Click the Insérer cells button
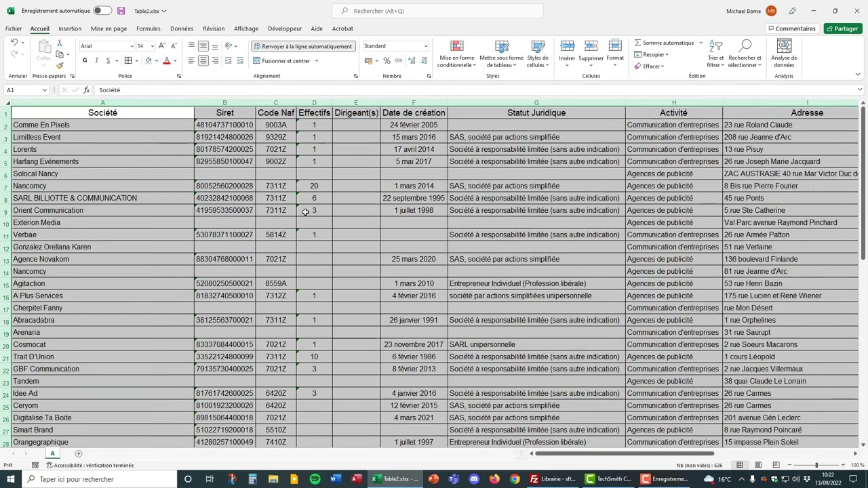868x488 pixels. point(567,54)
